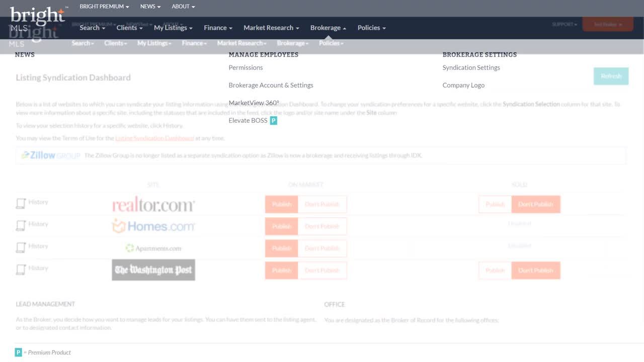Image resolution: width=644 pixels, height=362 pixels.
Task: Click the MANAGE EMPLOYEES heading
Action: (263, 54)
